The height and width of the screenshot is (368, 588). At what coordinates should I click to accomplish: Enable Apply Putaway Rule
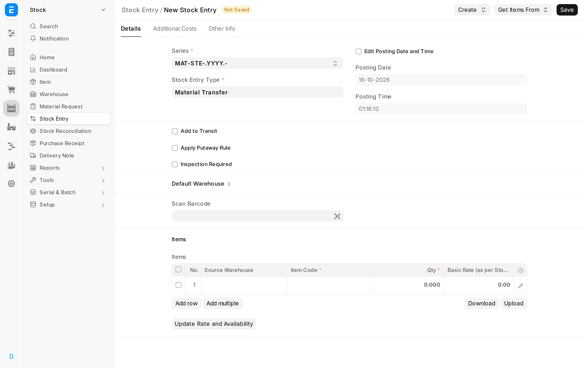click(175, 148)
